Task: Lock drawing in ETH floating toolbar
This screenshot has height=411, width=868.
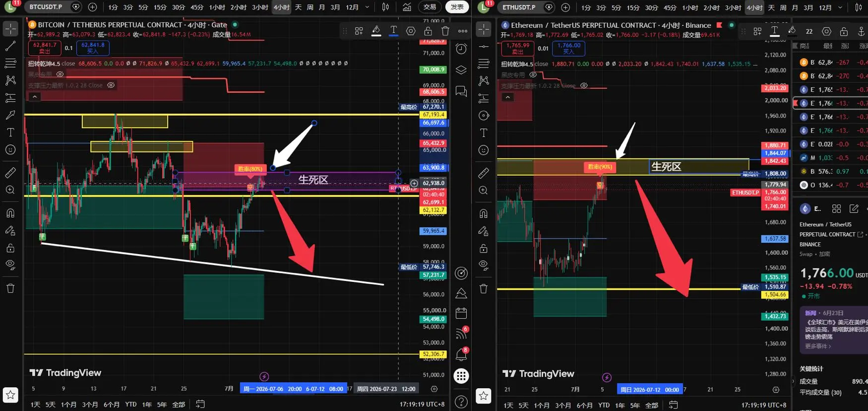Action: tap(844, 31)
